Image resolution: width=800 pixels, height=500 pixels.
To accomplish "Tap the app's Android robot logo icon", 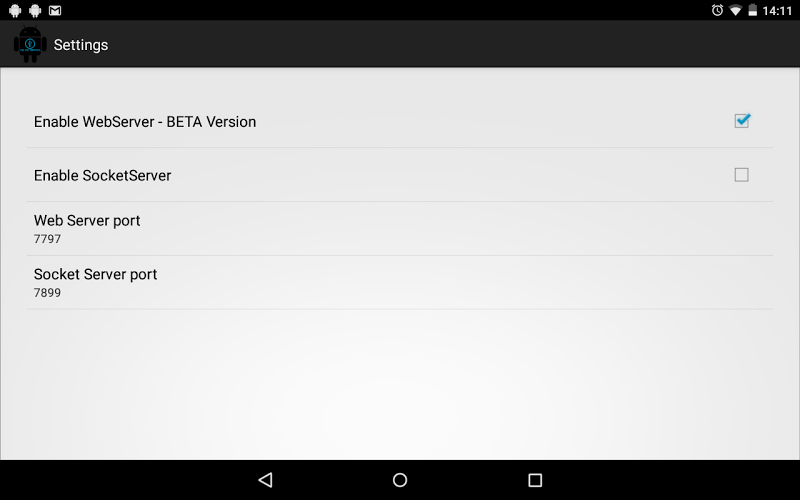I will point(30,44).
